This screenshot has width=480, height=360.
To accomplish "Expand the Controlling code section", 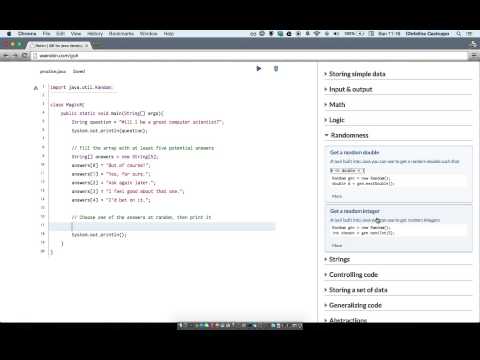I will coord(353,275).
